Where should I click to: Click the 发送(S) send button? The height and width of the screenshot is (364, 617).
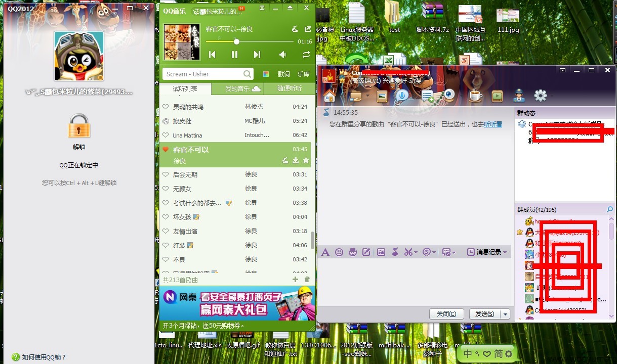(484, 314)
